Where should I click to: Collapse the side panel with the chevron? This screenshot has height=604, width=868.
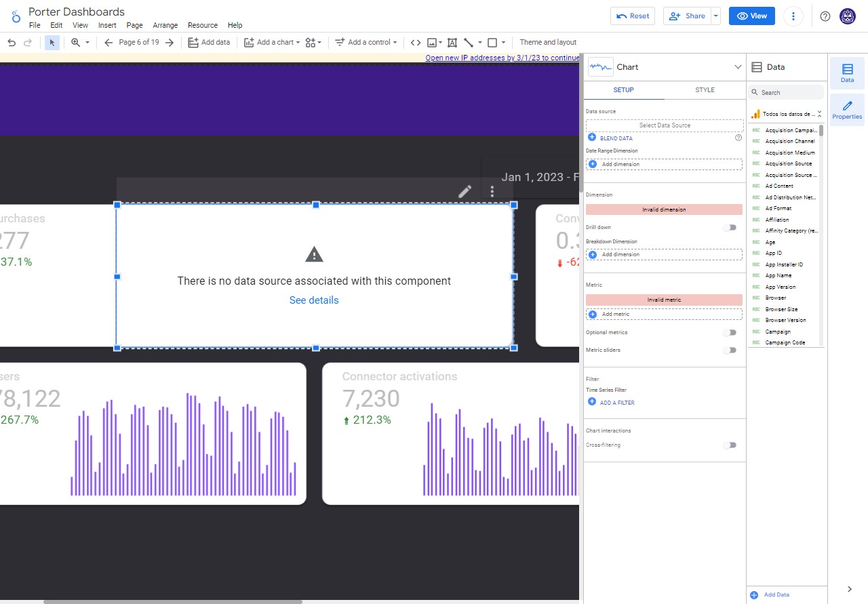point(850,589)
